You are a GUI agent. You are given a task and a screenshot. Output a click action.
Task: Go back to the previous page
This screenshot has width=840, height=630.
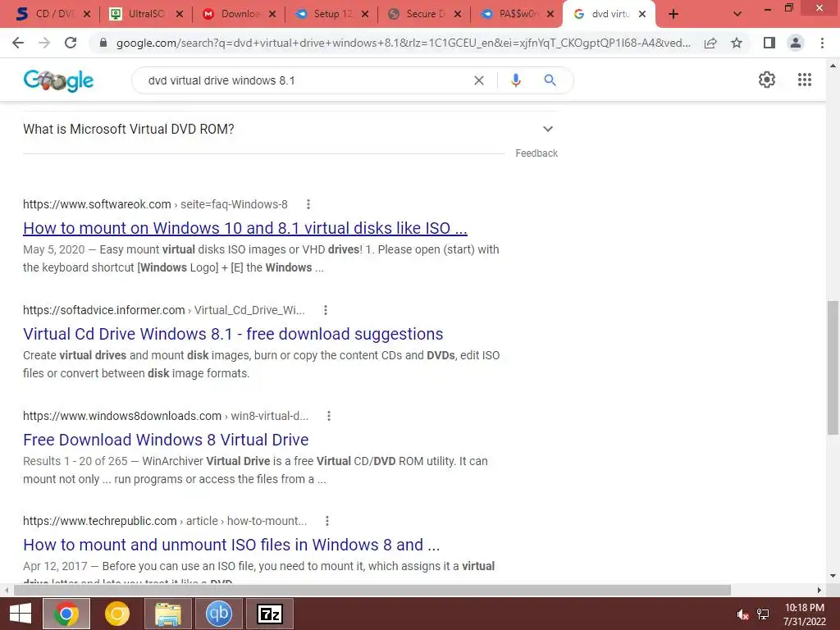[18, 43]
